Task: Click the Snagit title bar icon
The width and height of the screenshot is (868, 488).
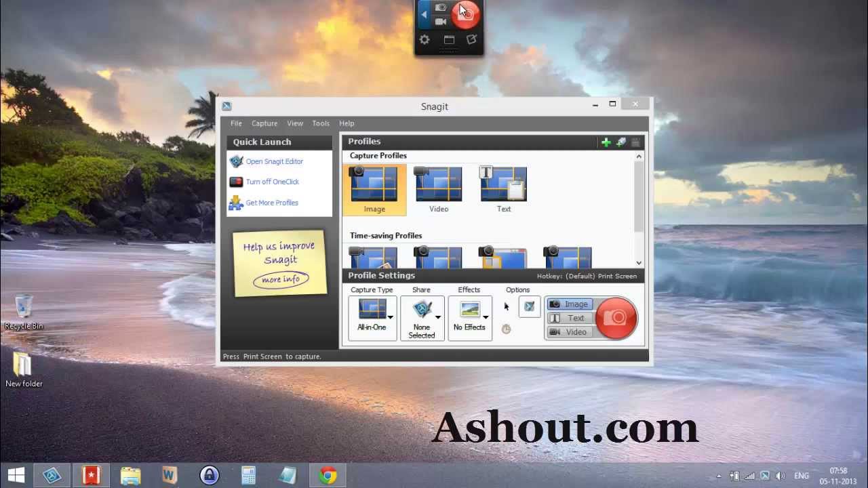Action: click(x=226, y=106)
